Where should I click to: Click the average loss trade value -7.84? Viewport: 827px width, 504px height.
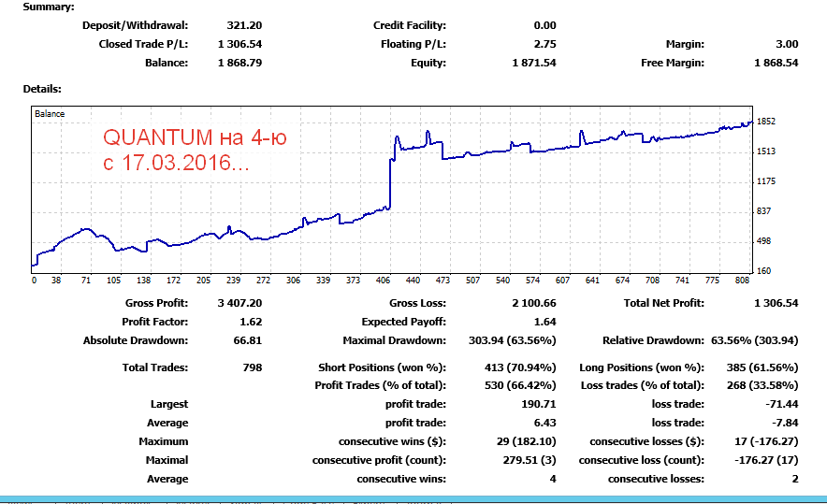pos(785,423)
